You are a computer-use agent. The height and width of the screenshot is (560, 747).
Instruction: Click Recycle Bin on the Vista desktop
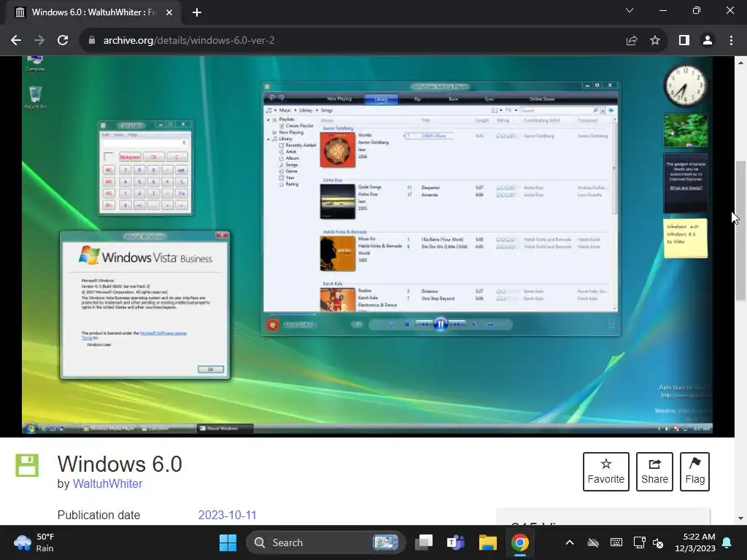click(x=35, y=98)
